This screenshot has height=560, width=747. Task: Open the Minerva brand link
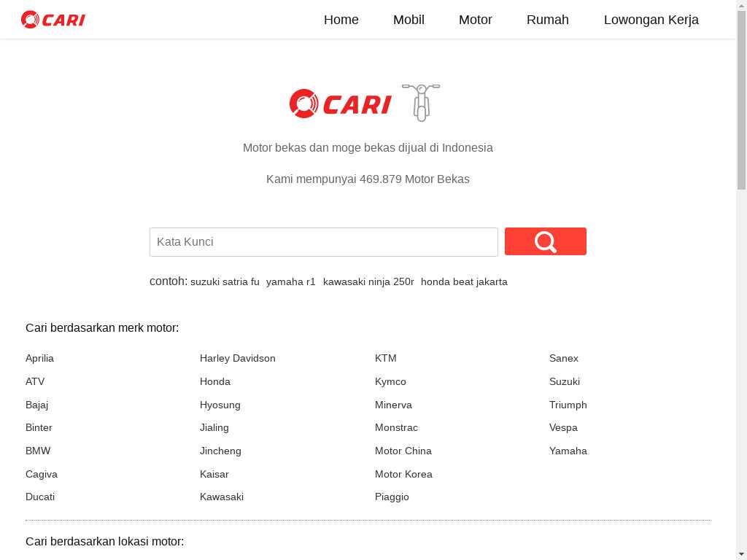click(x=393, y=405)
